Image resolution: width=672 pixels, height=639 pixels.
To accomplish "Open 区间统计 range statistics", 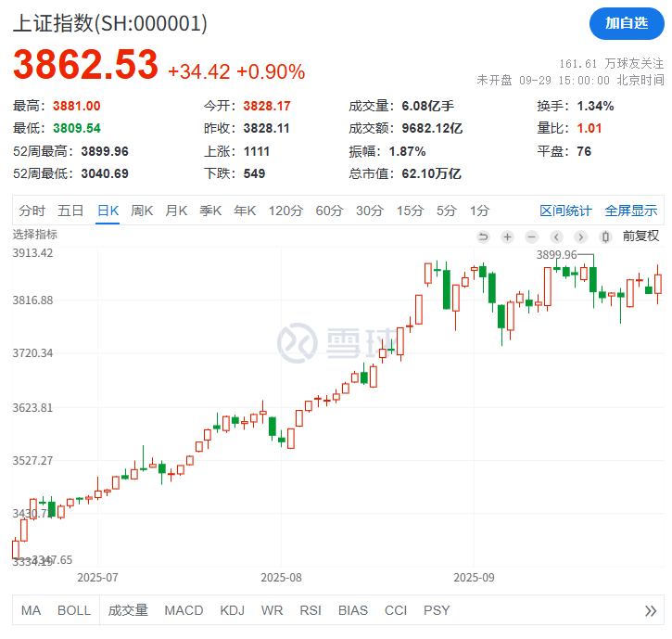I will (565, 211).
